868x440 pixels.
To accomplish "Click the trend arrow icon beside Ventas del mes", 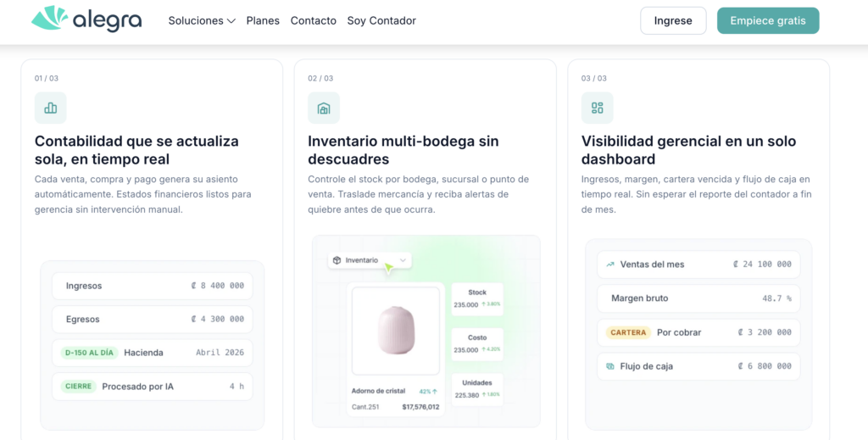I will 610,265.
